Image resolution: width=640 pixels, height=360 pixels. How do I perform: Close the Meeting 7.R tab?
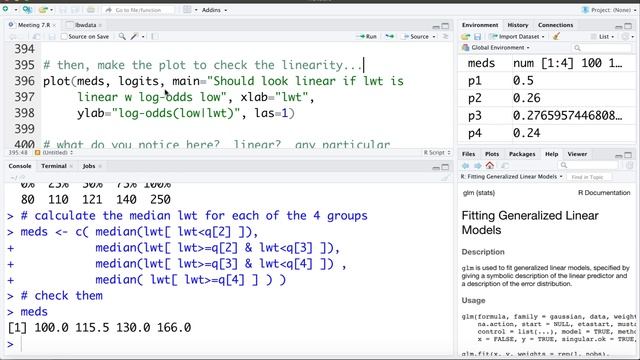coord(54,25)
